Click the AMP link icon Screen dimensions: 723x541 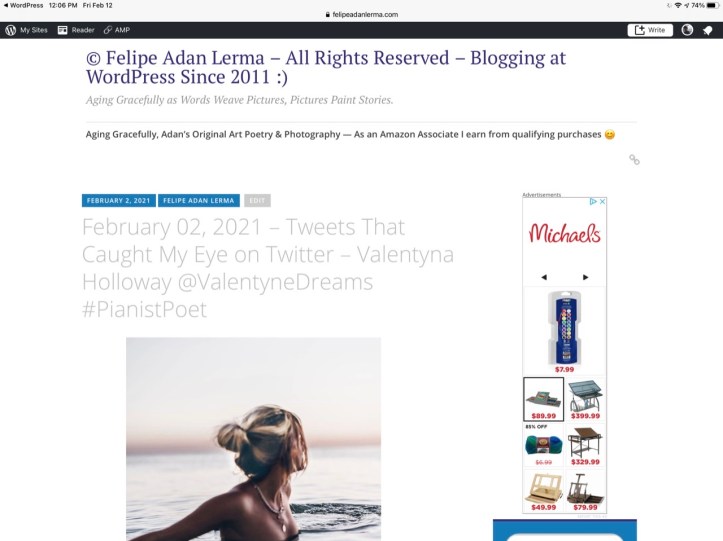point(107,30)
